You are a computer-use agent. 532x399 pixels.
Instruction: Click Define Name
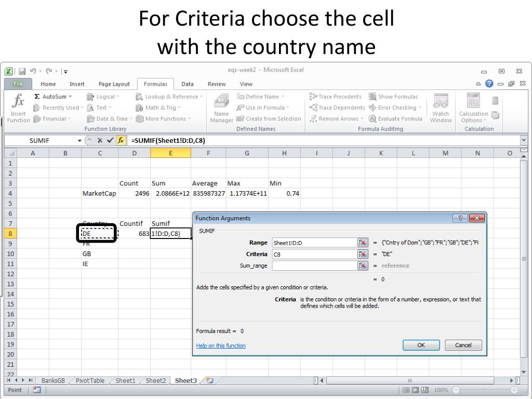[260, 97]
